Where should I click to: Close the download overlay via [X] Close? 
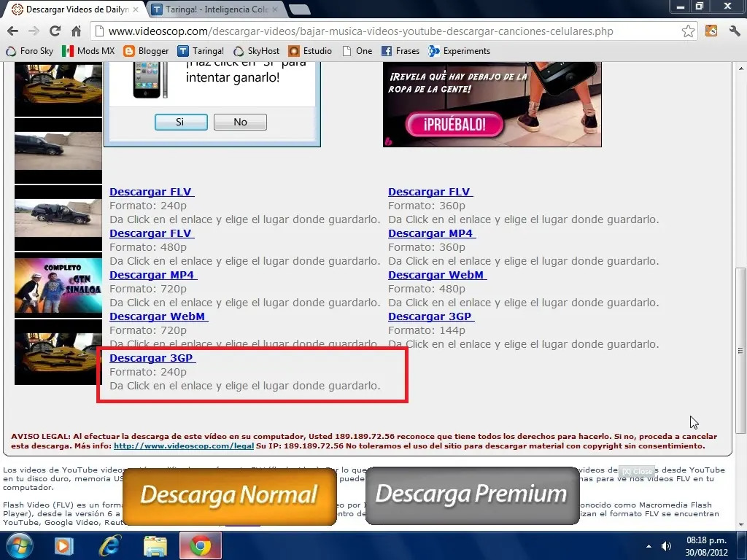[637, 471]
